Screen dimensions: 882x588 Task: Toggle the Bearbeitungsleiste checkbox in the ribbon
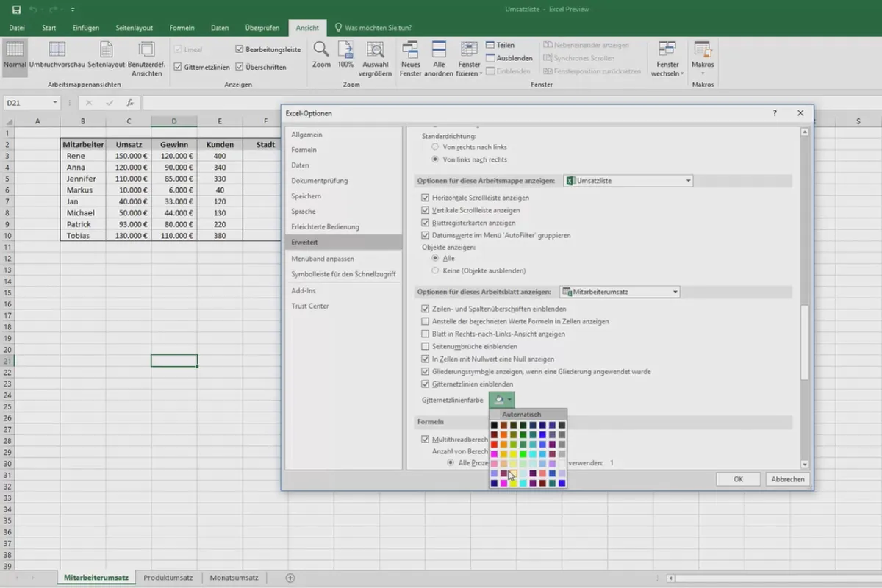240,49
